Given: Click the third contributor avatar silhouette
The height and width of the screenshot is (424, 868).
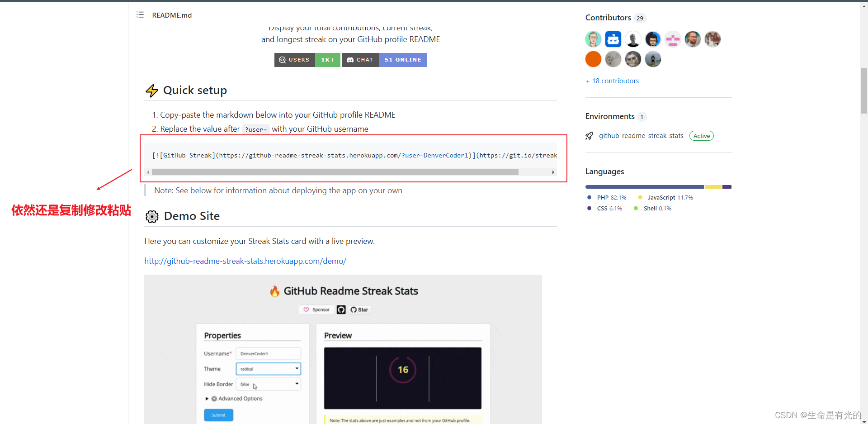Looking at the screenshot, I should (x=633, y=39).
